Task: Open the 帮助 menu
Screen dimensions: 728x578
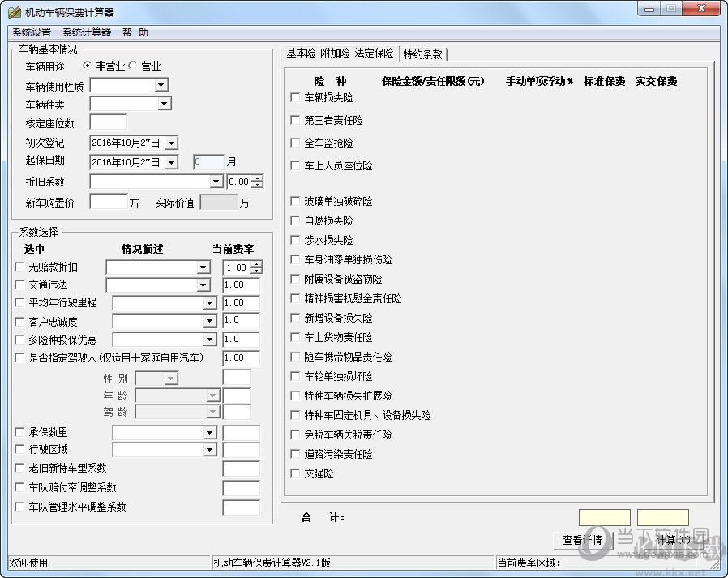Action: [135, 32]
